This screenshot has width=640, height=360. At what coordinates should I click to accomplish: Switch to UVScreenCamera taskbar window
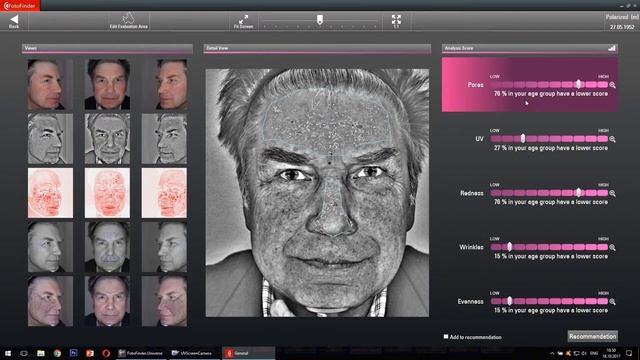pyautogui.click(x=194, y=353)
